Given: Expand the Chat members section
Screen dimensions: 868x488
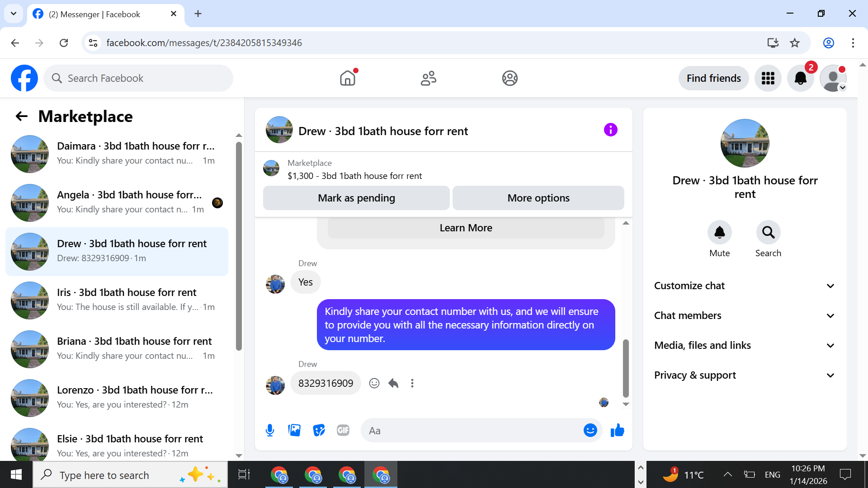Looking at the screenshot, I should 745,315.
